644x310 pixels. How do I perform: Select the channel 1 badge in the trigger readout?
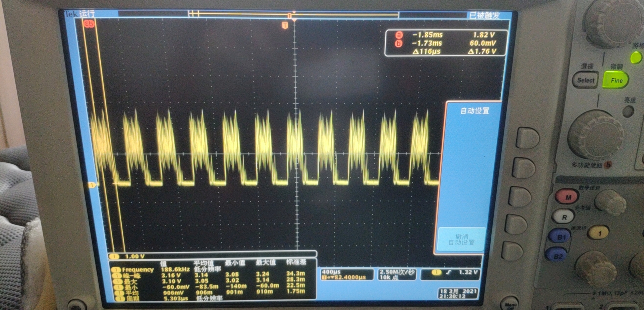click(436, 272)
